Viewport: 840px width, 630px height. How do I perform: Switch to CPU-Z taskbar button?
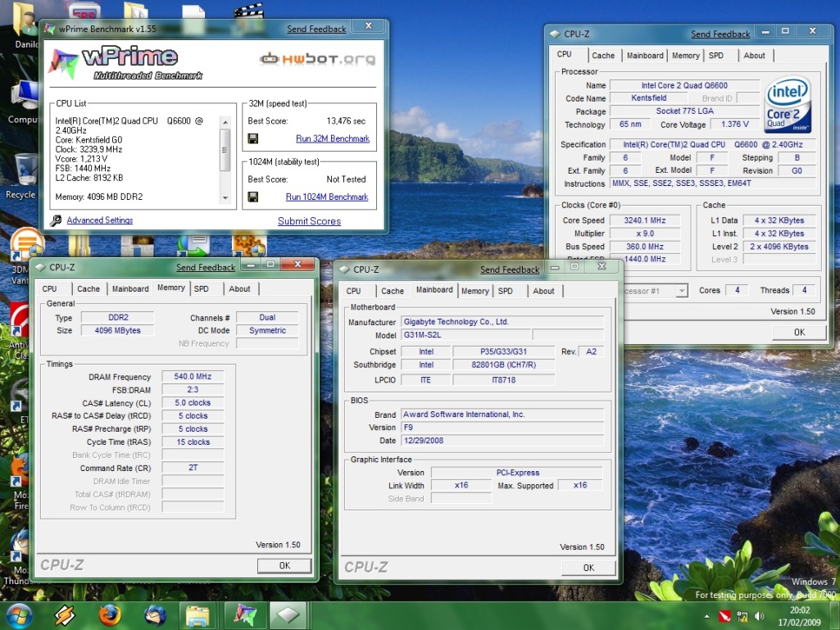point(288,615)
